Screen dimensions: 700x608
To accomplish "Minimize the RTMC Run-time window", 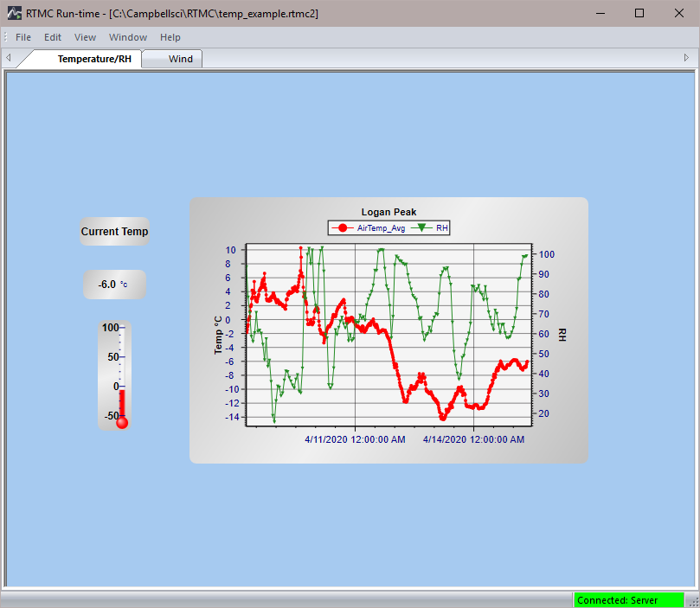I will (600, 13).
